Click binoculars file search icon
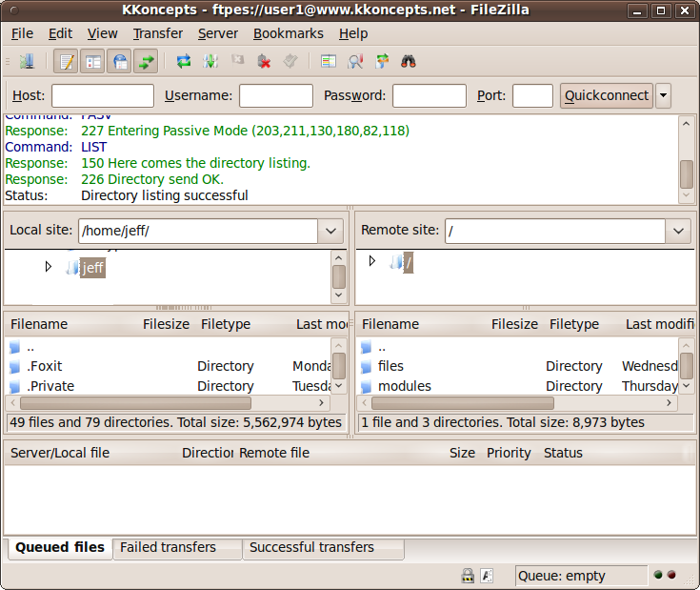Viewport: 700px width, 590px height. tap(409, 61)
